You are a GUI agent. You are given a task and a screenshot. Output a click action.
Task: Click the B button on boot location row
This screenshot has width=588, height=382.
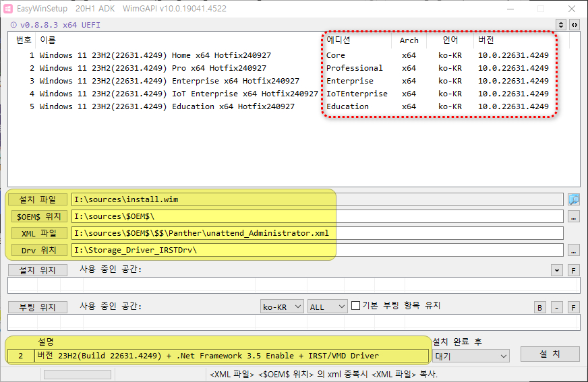[x=539, y=307]
